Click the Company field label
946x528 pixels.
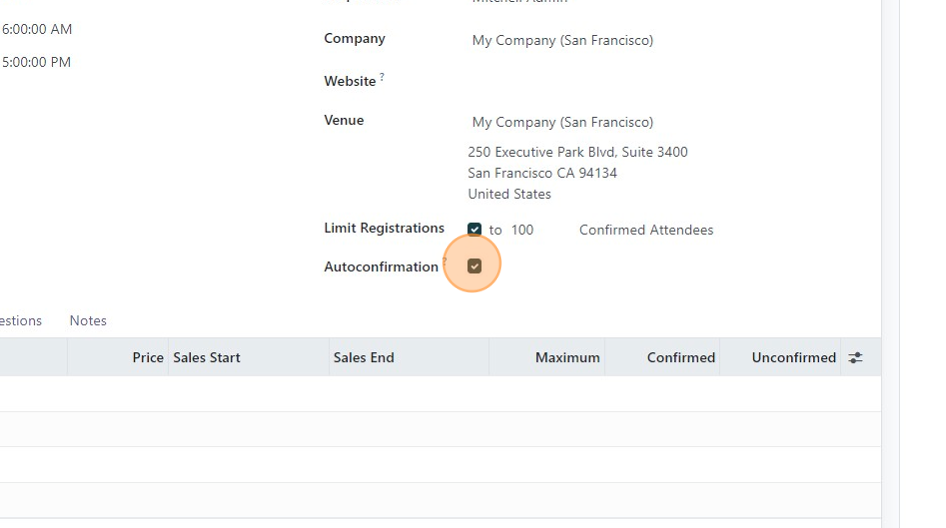355,39
